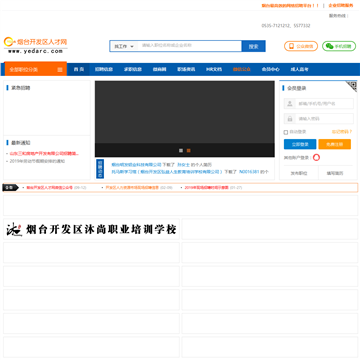
Task: Click the QR code login corner icon
Action: [x=351, y=86]
